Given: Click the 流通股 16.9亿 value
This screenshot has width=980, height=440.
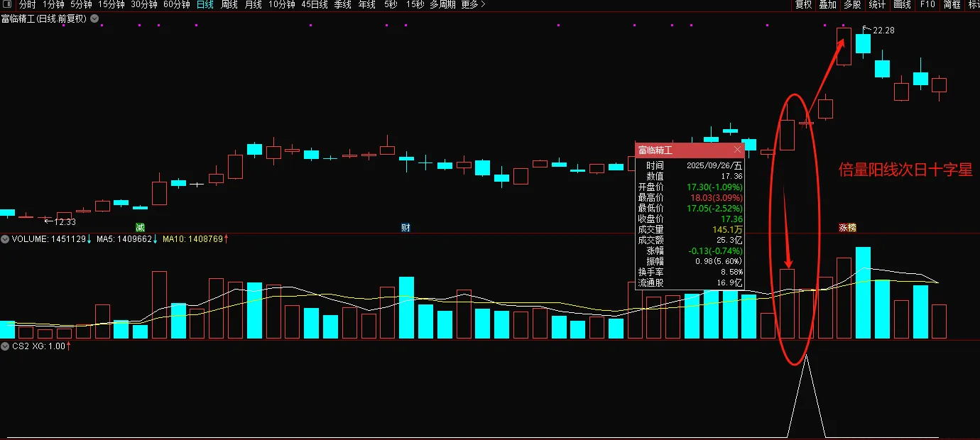Looking at the screenshot, I should click(728, 282).
